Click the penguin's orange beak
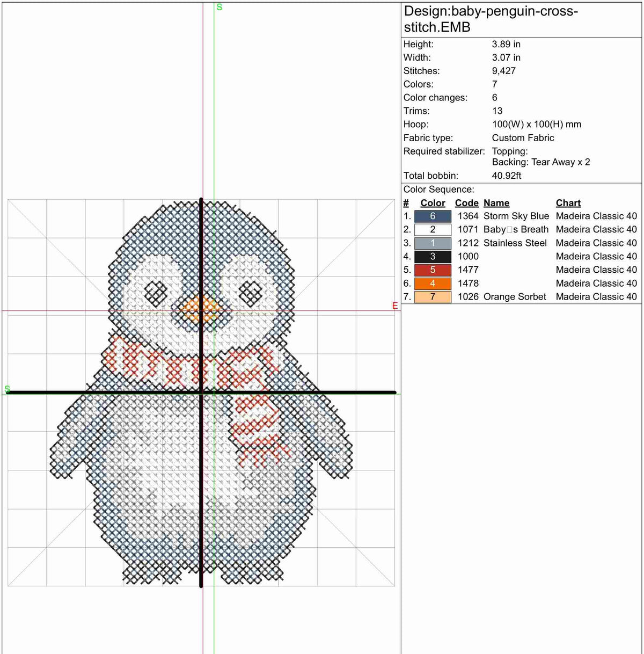The height and width of the screenshot is (654, 644). 200,310
